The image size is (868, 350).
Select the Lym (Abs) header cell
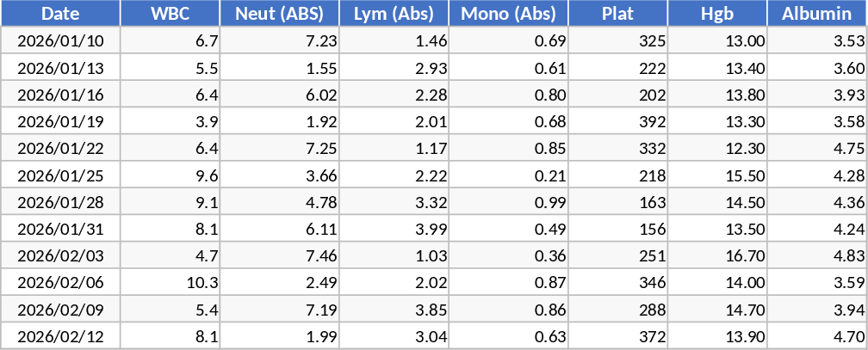coord(394,13)
